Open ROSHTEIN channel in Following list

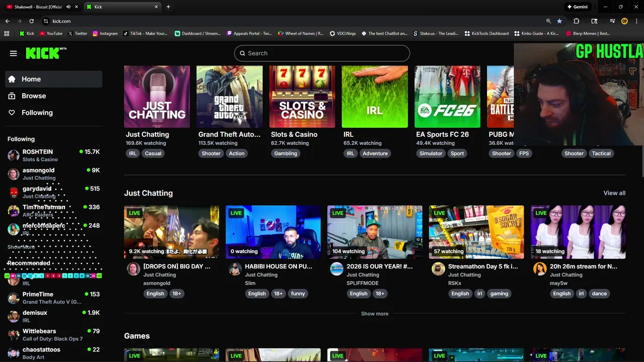54,155
